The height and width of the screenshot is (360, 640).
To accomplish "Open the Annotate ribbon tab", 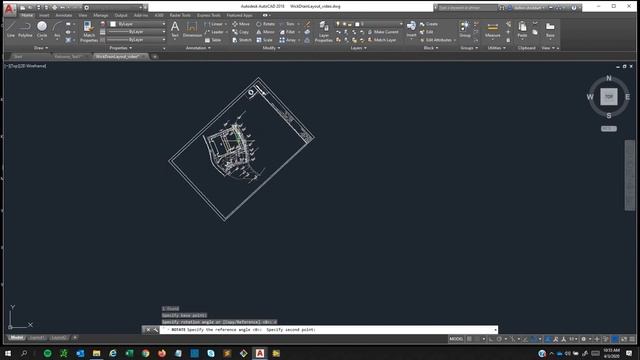I will tap(64, 15).
